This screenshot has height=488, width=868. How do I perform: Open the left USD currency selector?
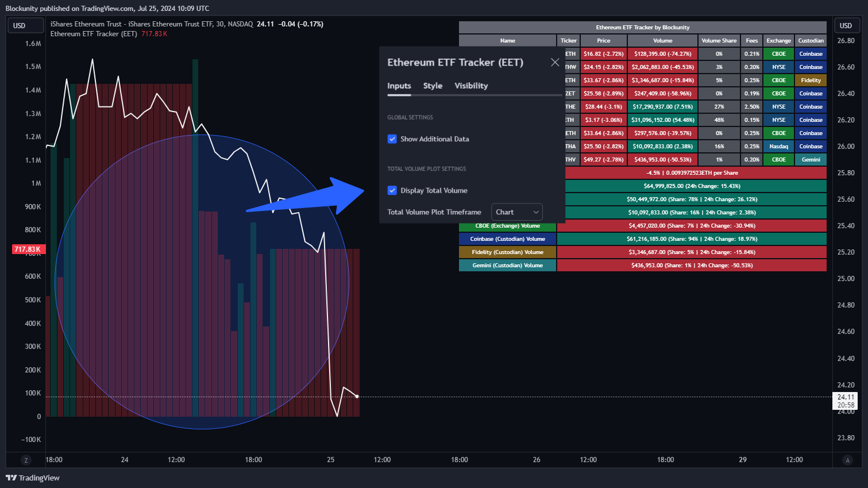(x=25, y=25)
